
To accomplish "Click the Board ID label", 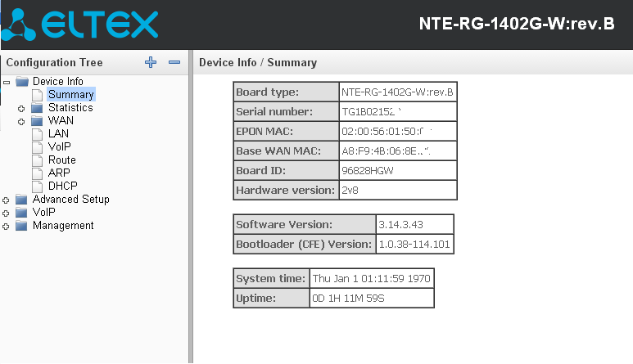I will click(x=260, y=170).
